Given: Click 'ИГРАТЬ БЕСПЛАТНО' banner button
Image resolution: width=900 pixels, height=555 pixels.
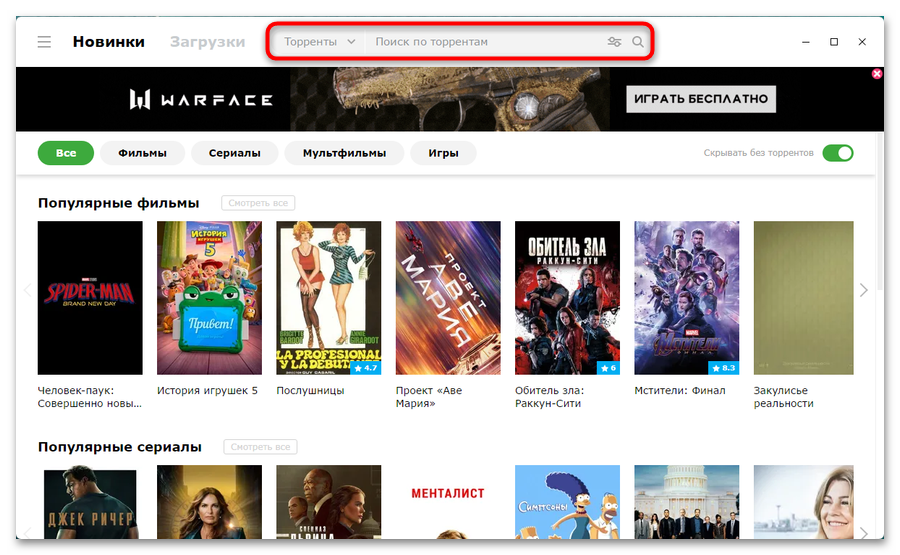Looking at the screenshot, I should point(701,99).
